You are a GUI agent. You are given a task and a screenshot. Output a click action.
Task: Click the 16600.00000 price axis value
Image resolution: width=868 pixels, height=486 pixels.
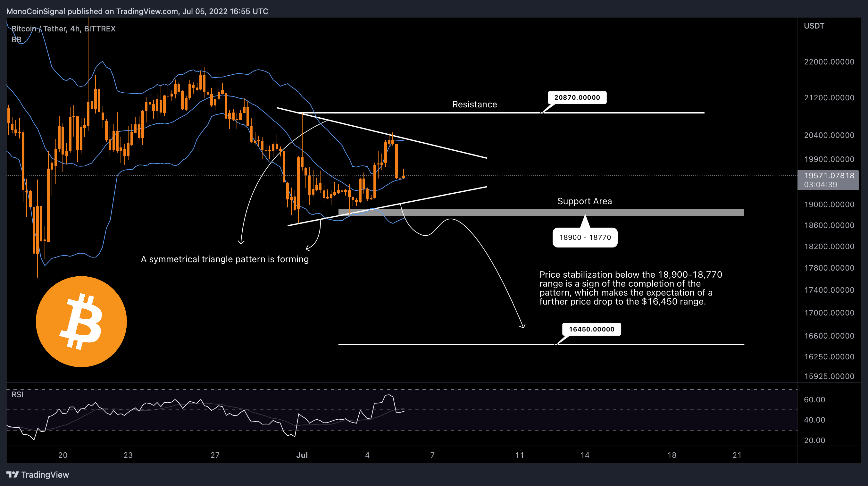829,336
